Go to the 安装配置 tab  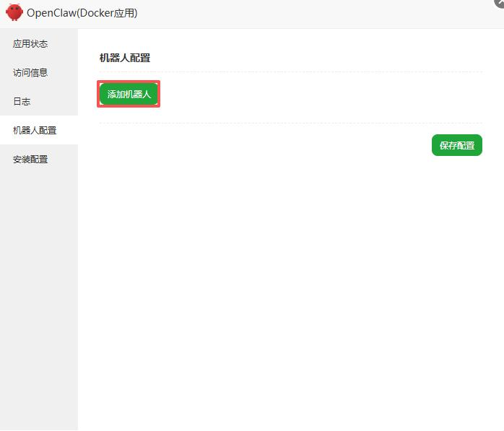click(30, 159)
